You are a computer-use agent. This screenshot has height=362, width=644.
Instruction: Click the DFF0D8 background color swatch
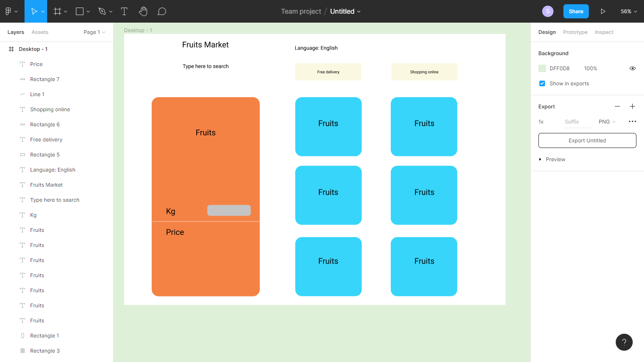pos(542,68)
